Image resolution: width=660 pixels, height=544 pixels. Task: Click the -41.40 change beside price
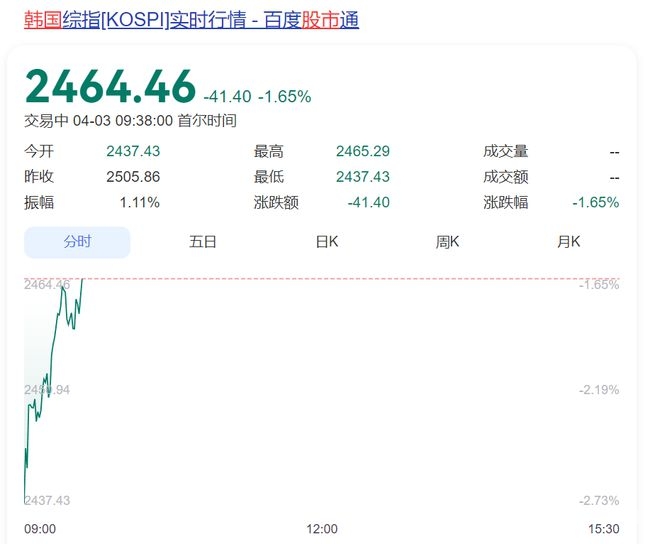(x=227, y=96)
